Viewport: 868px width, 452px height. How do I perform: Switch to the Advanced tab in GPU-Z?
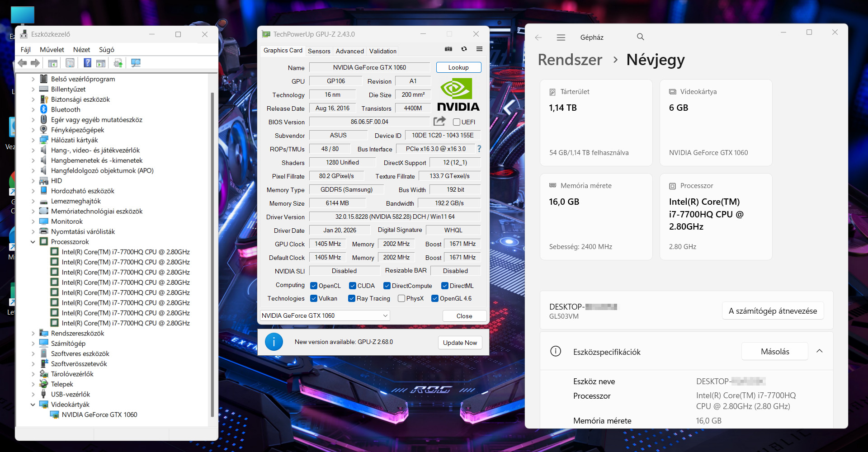tap(350, 51)
